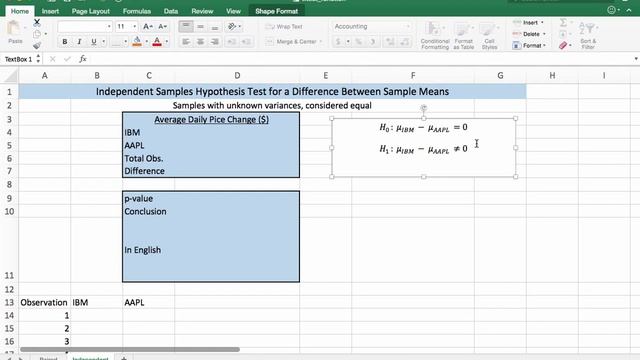Click the Merge & Center button

pos(292,42)
